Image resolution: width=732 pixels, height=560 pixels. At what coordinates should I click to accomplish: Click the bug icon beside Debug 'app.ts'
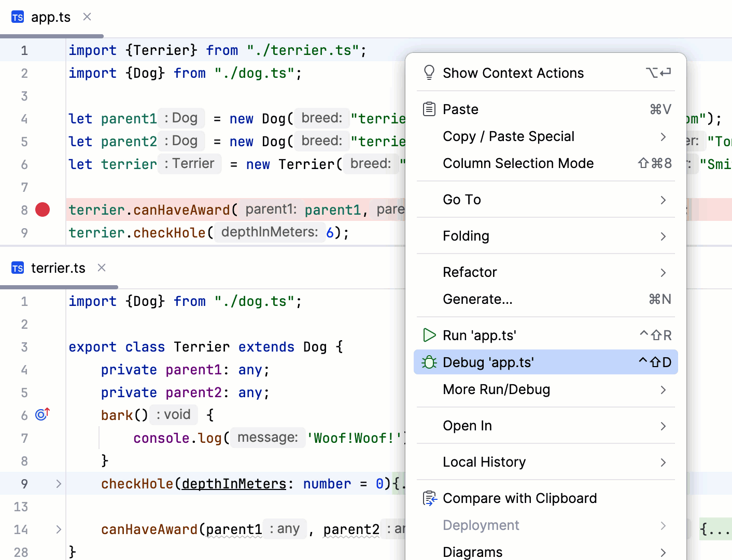click(429, 362)
